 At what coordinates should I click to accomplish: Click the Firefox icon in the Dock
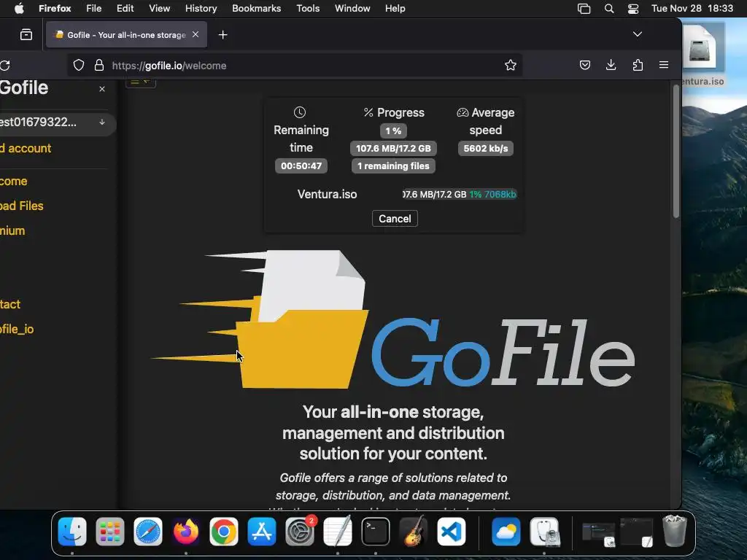pos(186,532)
